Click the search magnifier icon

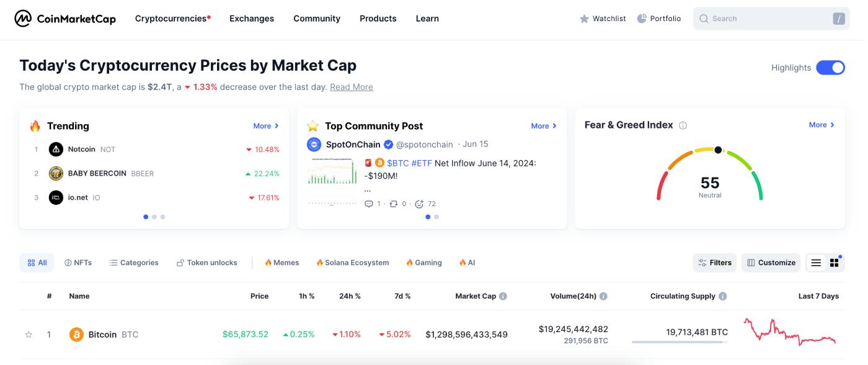click(x=704, y=19)
